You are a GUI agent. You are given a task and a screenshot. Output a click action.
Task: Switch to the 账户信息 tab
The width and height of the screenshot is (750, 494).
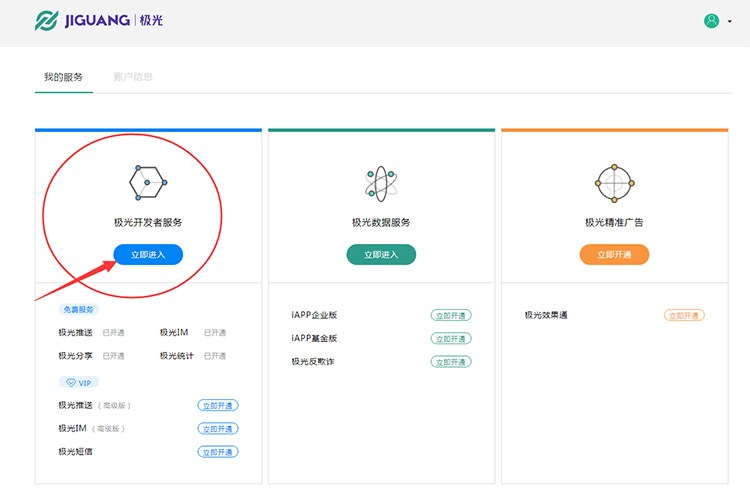pyautogui.click(x=133, y=77)
